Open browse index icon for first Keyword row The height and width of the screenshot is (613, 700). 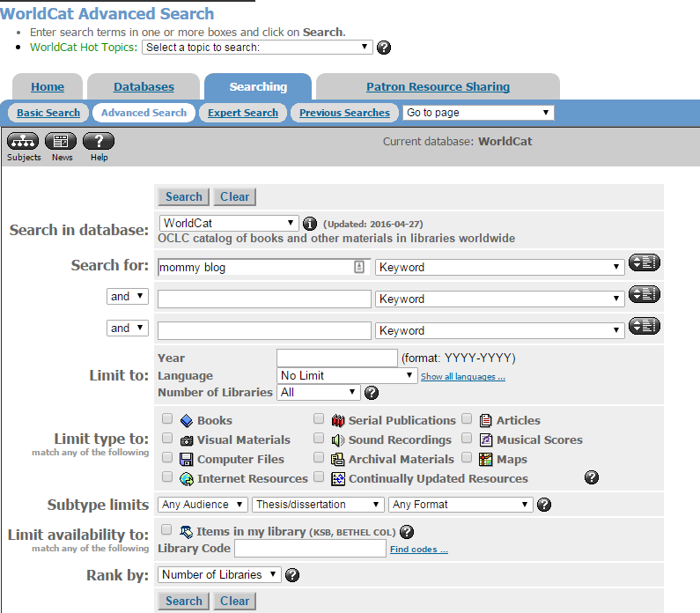tap(645, 262)
